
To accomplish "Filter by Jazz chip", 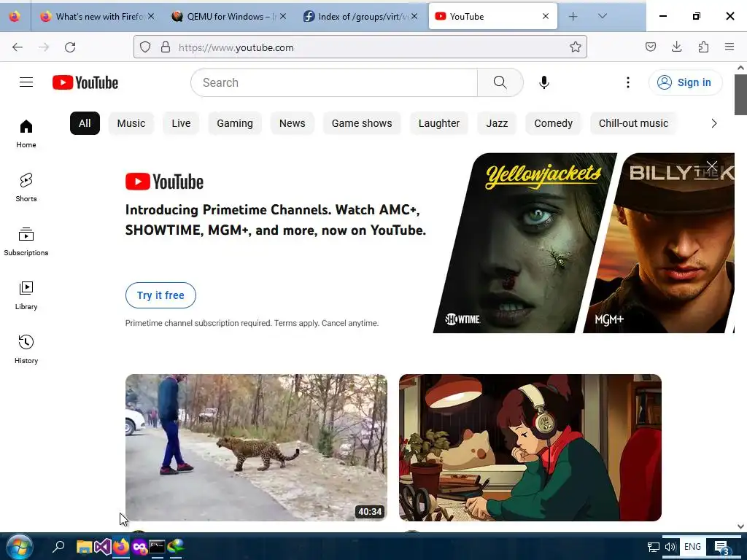I will point(497,123).
